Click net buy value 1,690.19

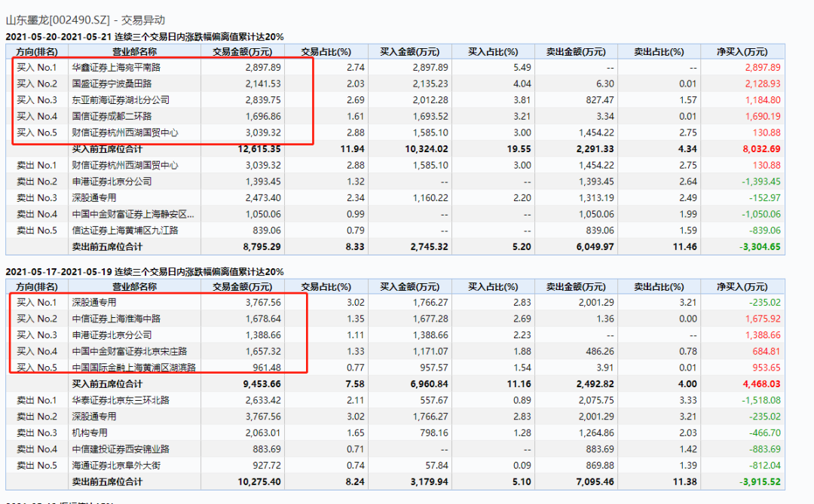tap(763, 116)
